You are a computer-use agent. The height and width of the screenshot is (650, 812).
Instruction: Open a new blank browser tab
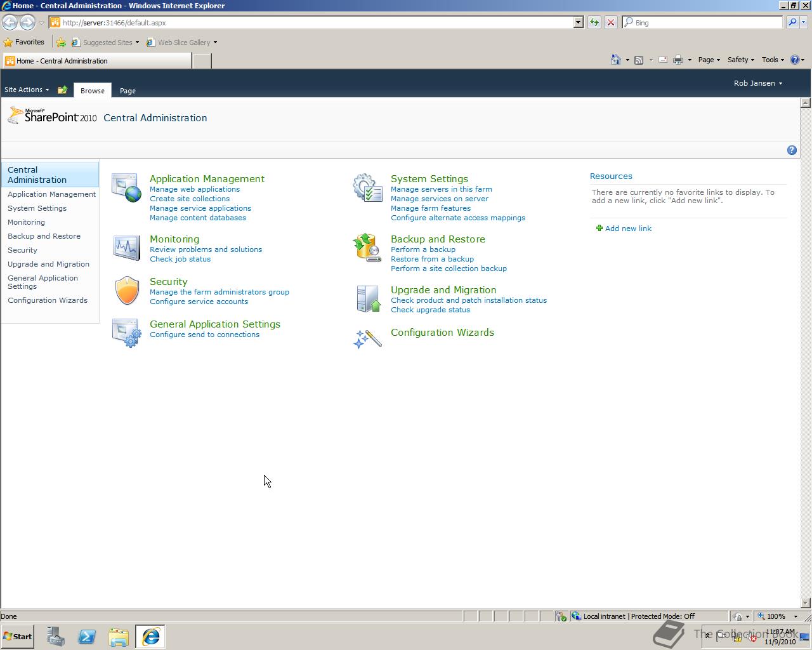pyautogui.click(x=202, y=61)
